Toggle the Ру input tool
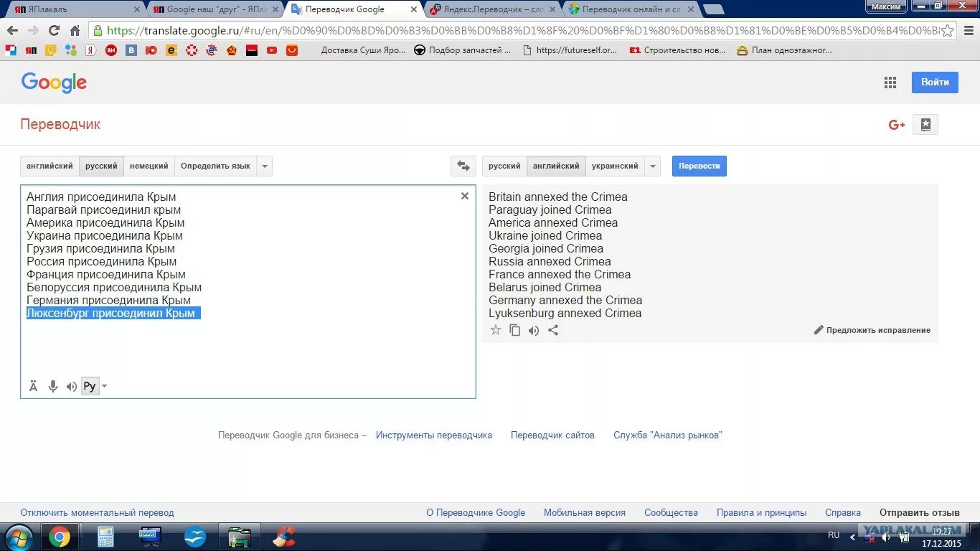 coord(90,386)
